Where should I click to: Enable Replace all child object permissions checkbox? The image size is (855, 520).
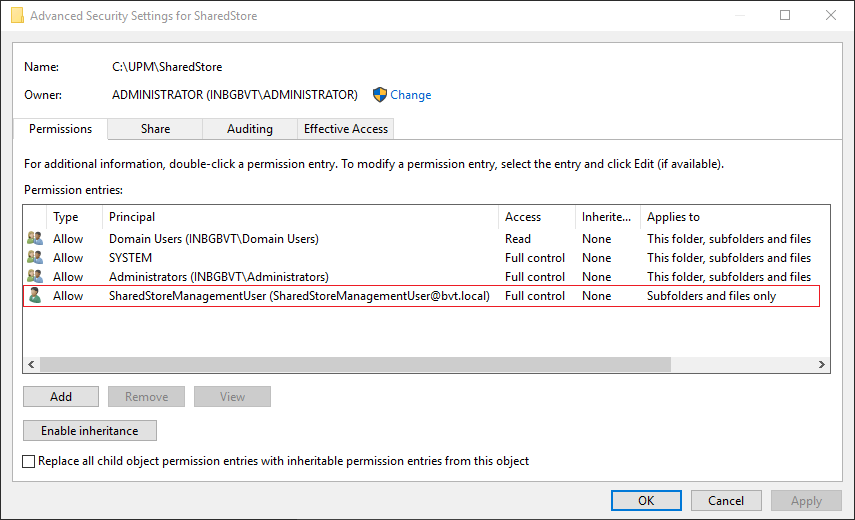tap(29, 461)
